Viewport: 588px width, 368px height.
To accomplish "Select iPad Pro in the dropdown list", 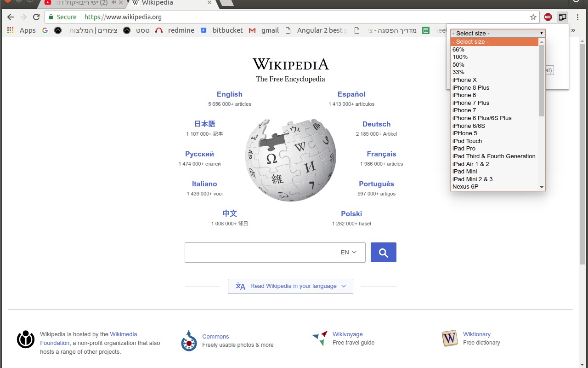I will (x=464, y=149).
